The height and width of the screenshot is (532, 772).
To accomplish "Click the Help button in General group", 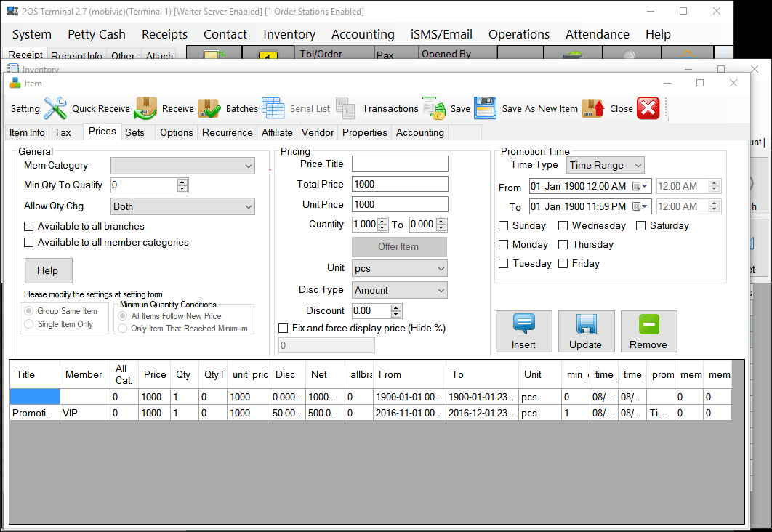I will pos(48,270).
